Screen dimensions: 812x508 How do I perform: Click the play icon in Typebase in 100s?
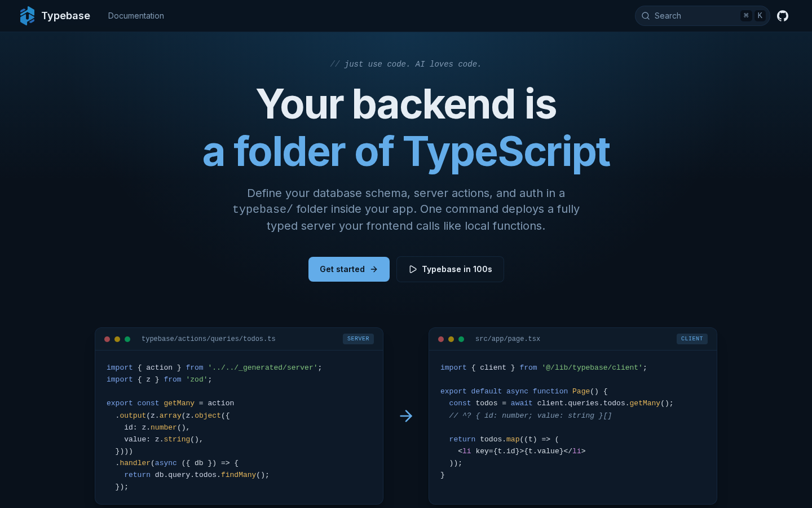coord(413,269)
